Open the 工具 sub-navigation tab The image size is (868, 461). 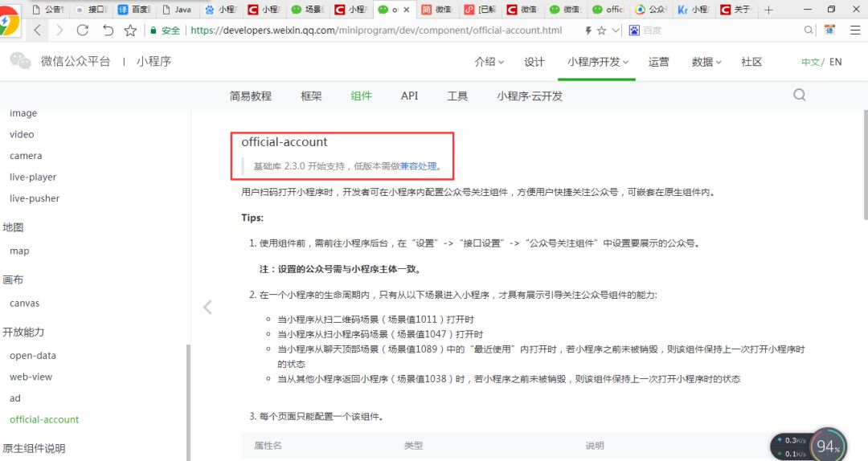point(457,96)
